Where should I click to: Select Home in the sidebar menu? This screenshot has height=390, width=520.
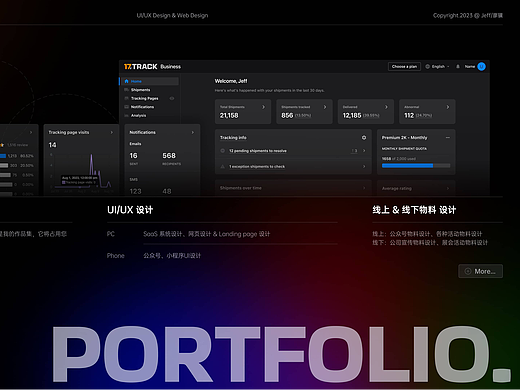(149, 81)
